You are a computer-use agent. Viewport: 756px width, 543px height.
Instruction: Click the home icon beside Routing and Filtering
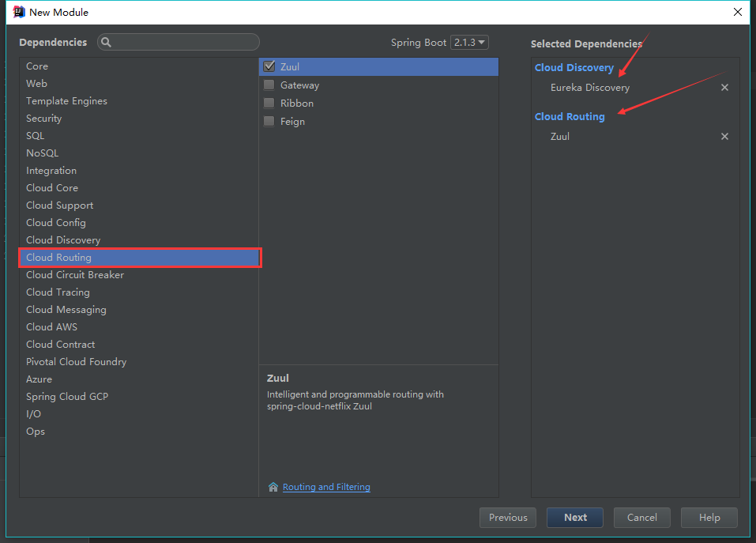[273, 487]
